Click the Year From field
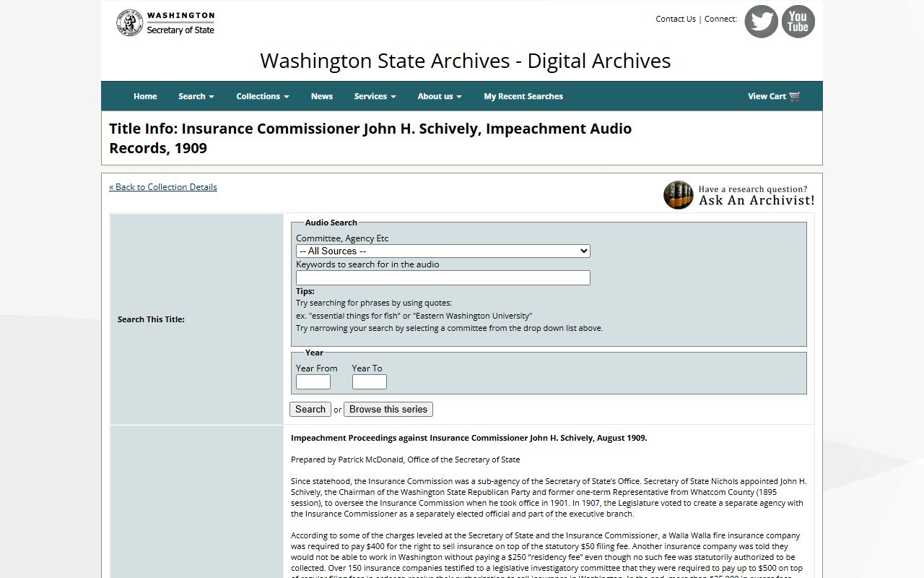 pyautogui.click(x=313, y=381)
